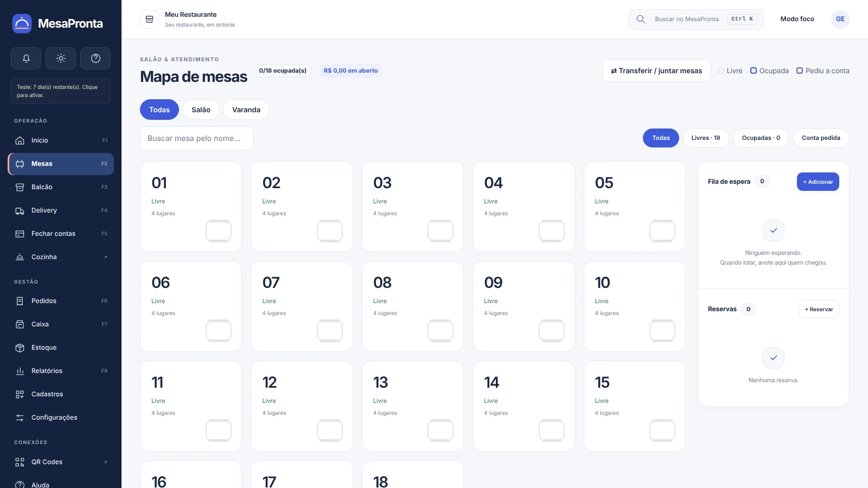Screen dimensions: 868x488
Task: Click the trial activation notice
Action: point(61,91)
